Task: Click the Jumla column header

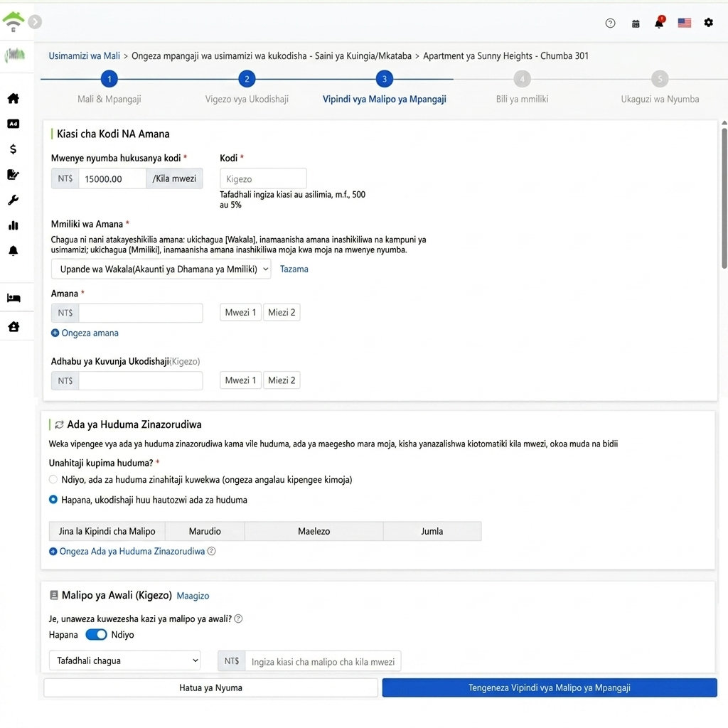Action: [432, 531]
